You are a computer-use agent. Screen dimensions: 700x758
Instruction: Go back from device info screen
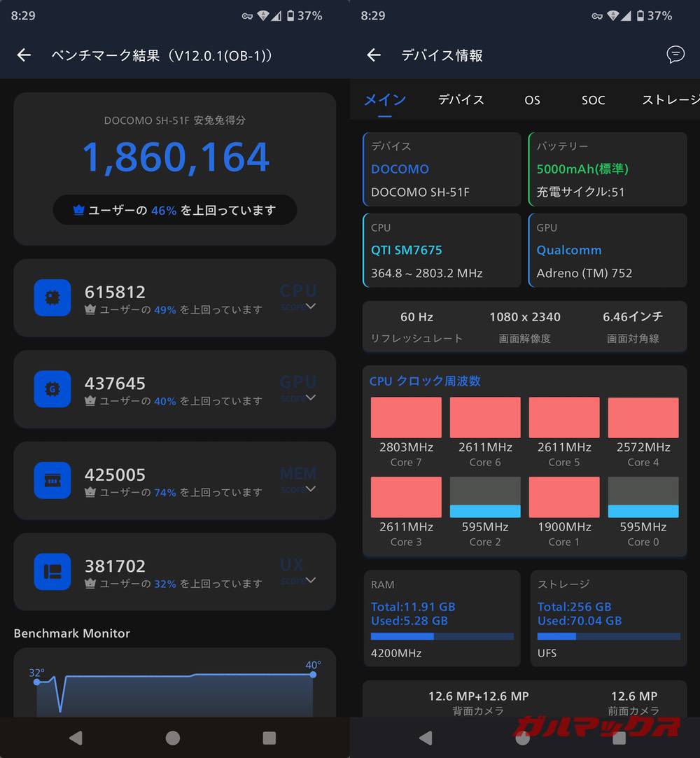[x=374, y=55]
